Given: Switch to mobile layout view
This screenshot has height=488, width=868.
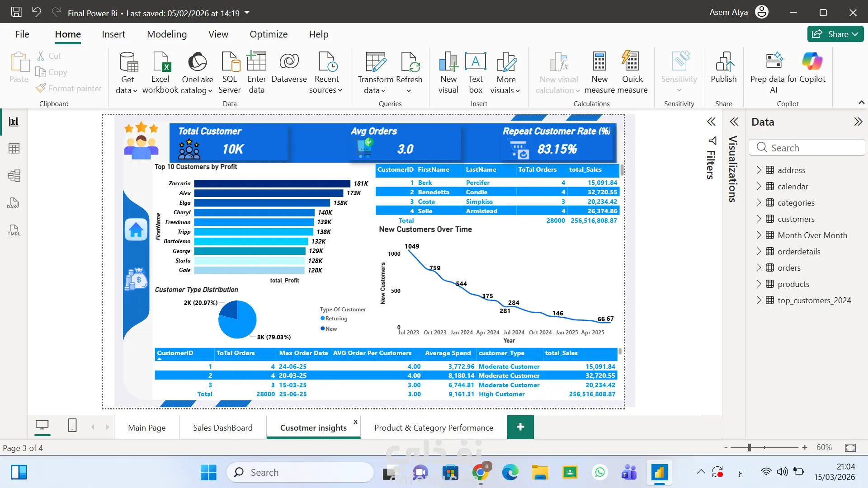Looking at the screenshot, I should tap(72, 425).
